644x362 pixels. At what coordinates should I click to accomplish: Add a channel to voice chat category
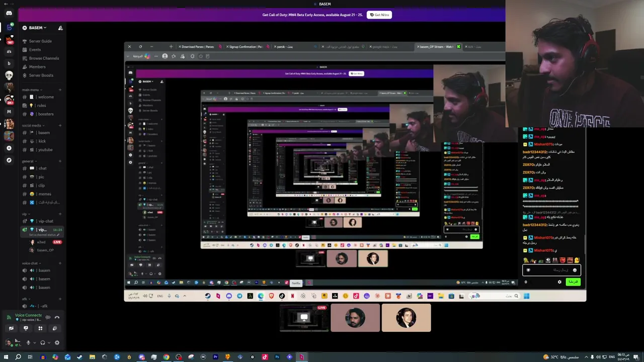click(60, 263)
